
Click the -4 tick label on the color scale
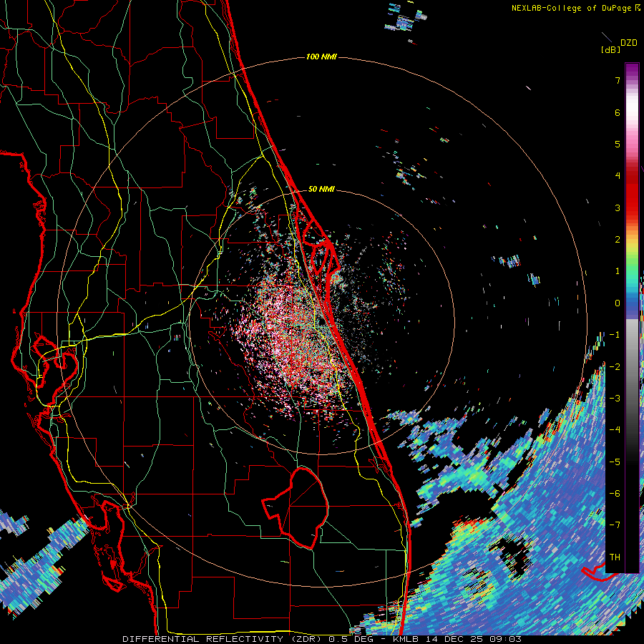coord(615,430)
